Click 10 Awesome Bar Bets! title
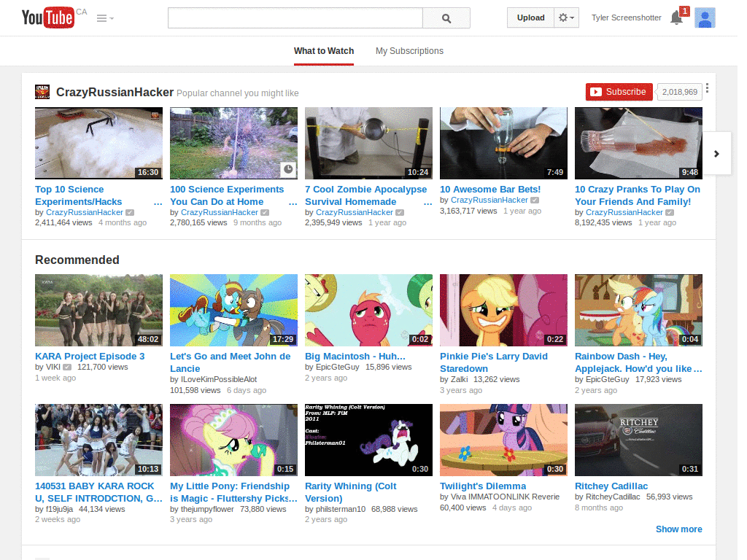The height and width of the screenshot is (560, 747). (x=490, y=189)
